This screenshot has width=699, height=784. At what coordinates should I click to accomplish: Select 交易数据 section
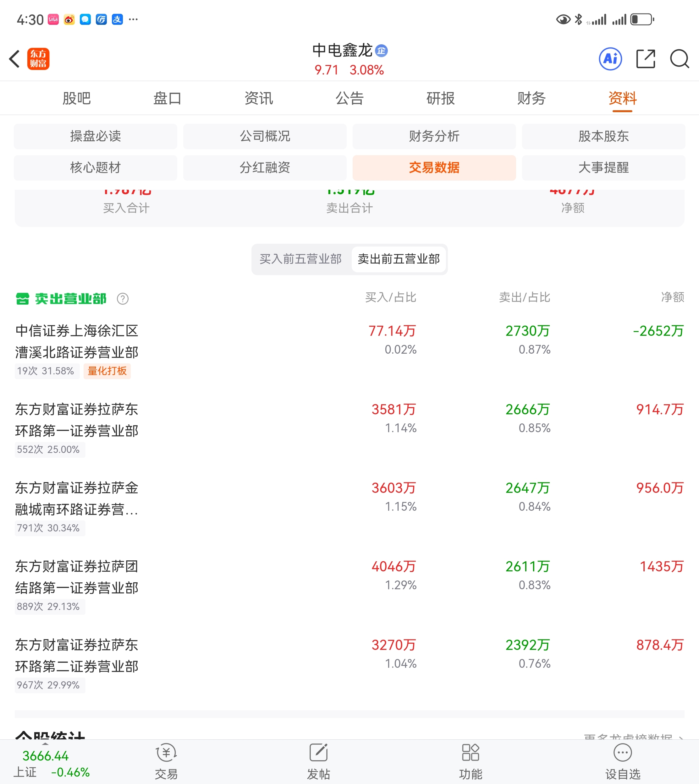[434, 168]
